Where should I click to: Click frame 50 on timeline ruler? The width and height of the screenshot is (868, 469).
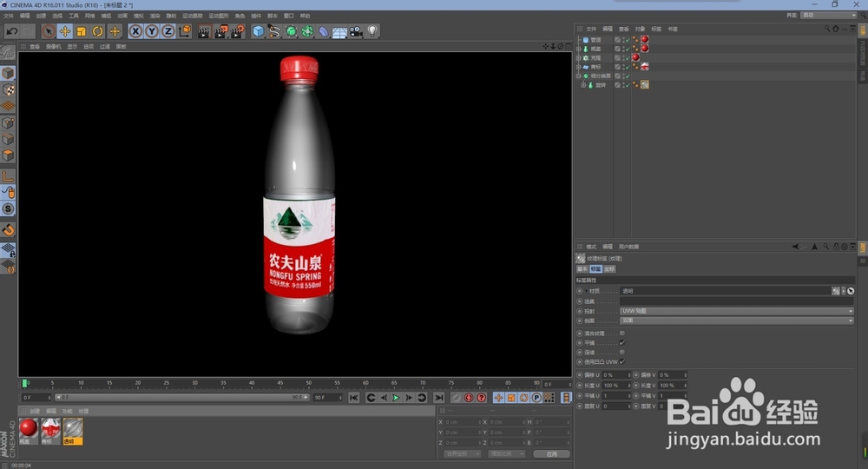click(308, 383)
